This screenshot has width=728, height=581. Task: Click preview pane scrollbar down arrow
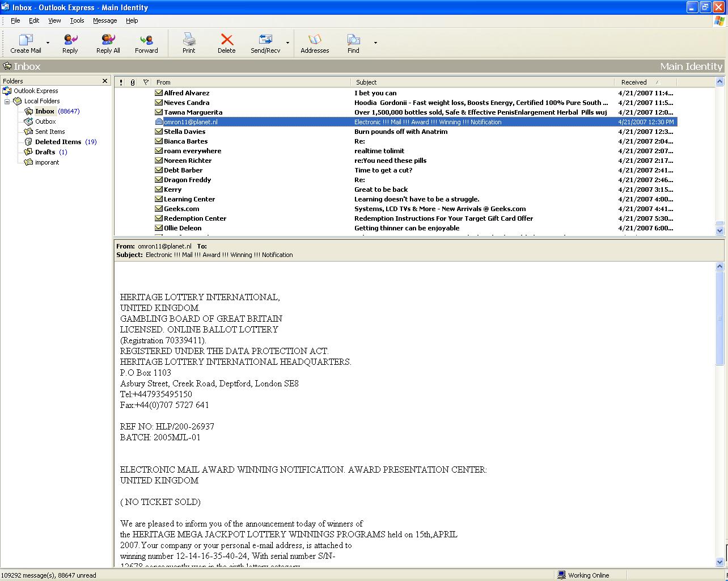[x=720, y=562]
